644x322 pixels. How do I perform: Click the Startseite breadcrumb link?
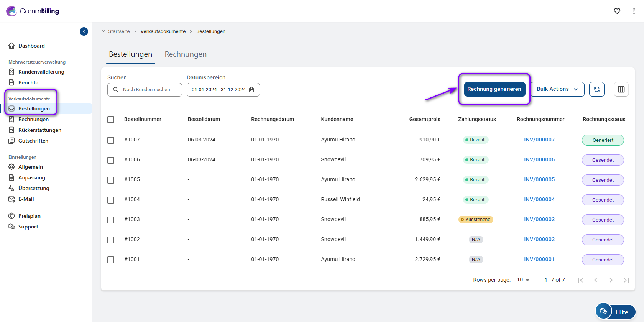tap(119, 31)
